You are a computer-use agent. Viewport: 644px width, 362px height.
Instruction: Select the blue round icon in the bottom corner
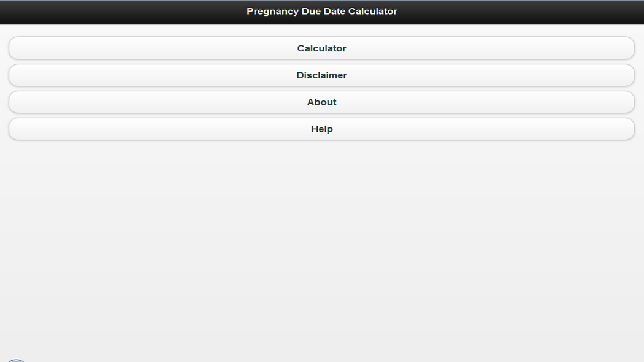pos(16,360)
